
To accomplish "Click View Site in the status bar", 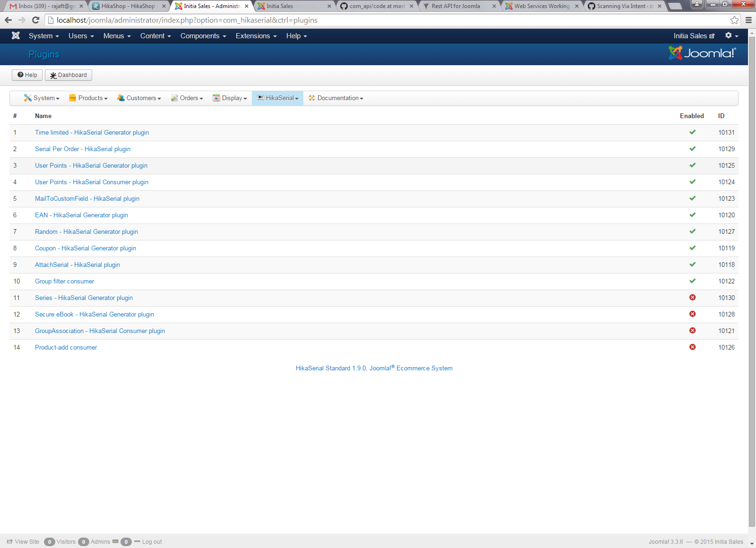I will coord(23,542).
